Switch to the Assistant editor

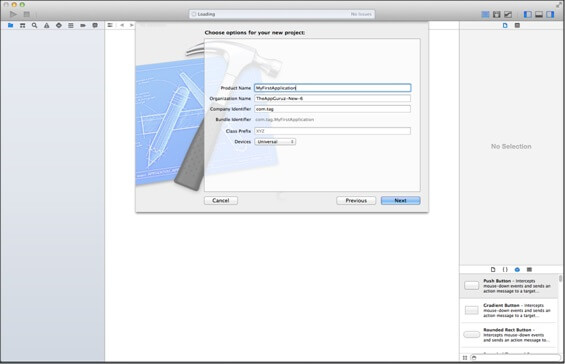(x=497, y=14)
